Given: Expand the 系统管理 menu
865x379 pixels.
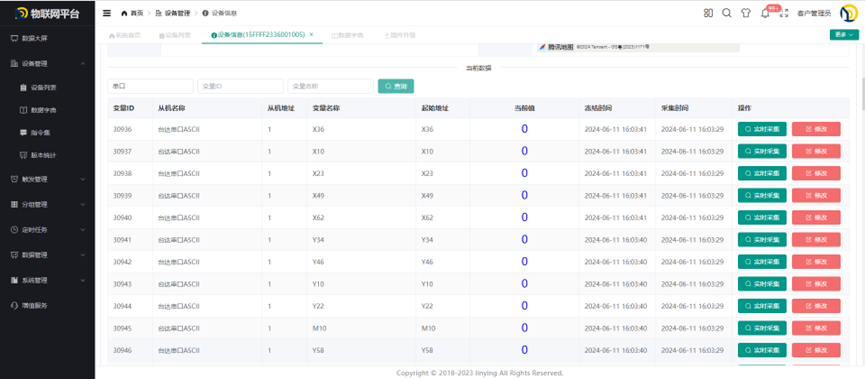Looking at the screenshot, I should pyautogui.click(x=47, y=280).
